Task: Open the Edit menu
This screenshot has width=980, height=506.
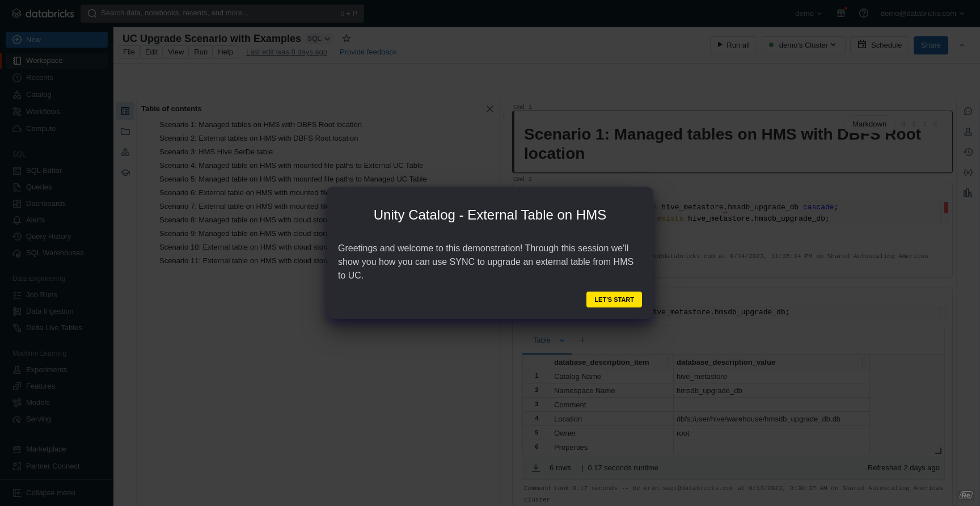Action: [x=151, y=52]
